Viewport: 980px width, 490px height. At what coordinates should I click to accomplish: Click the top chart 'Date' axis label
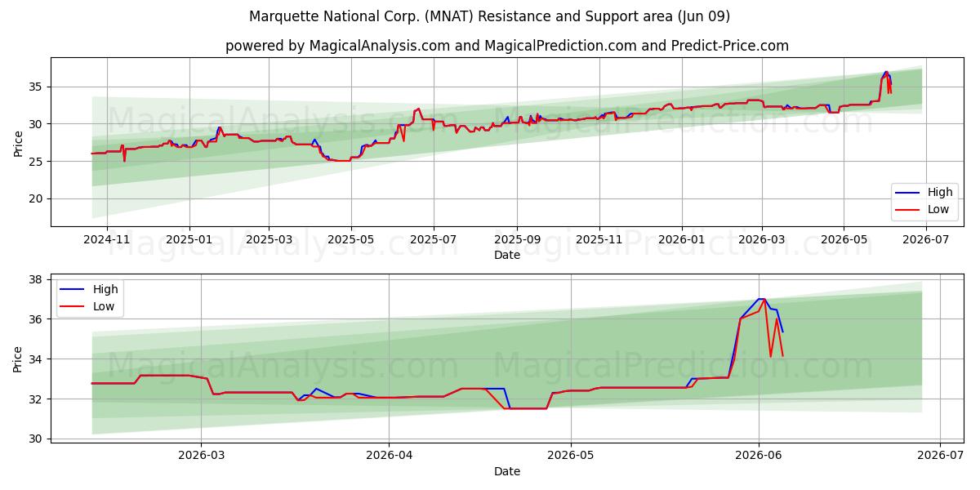click(x=507, y=256)
